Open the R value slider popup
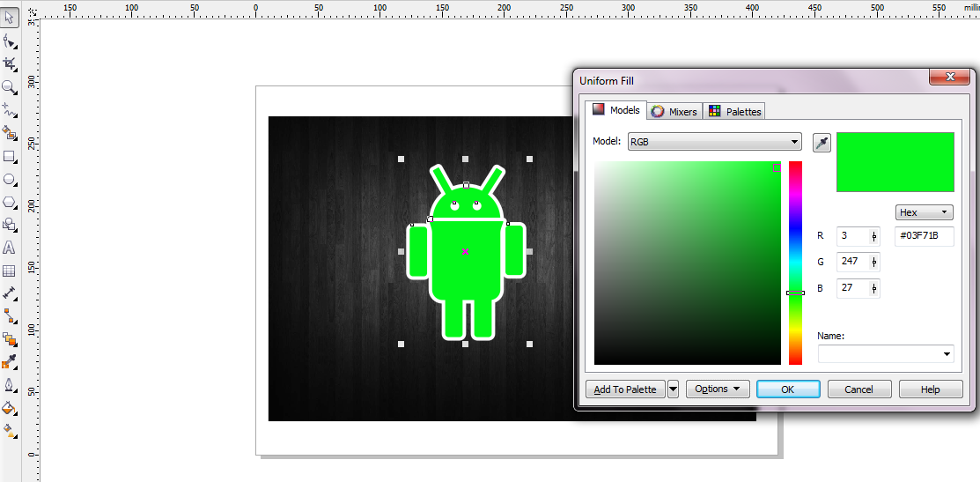Screen dimensions: 980x482 (x=873, y=236)
